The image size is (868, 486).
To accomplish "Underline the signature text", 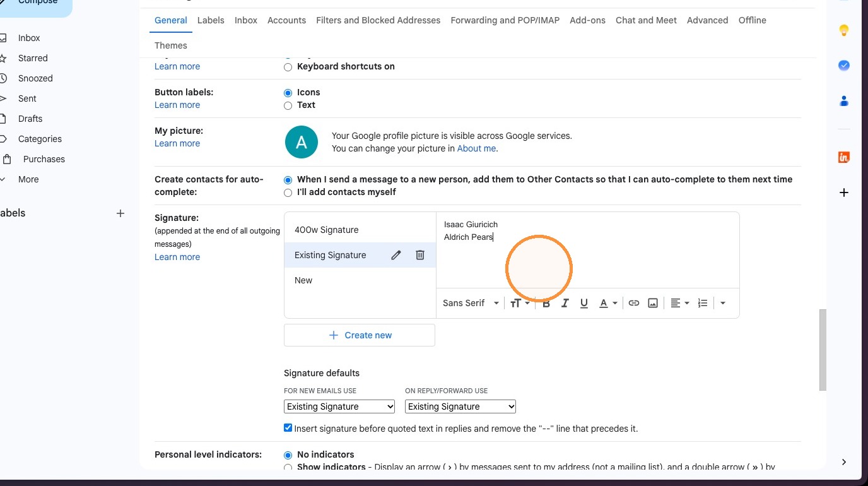I will [x=584, y=303].
